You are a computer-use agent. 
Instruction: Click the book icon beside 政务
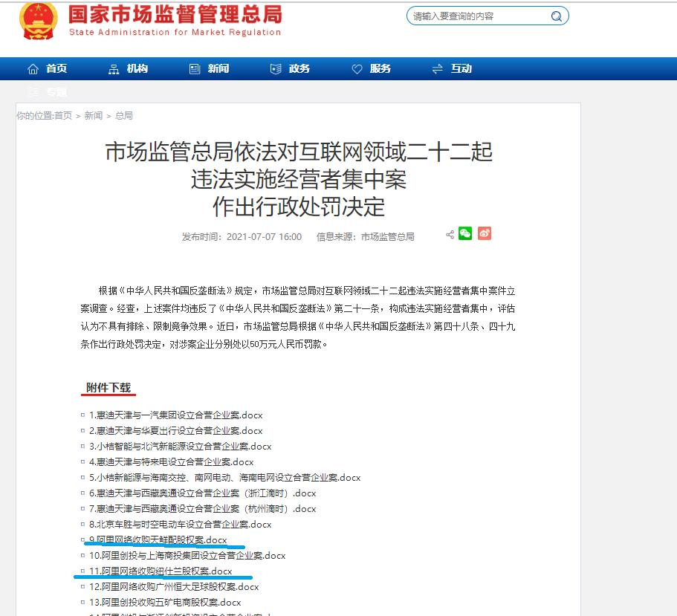tap(275, 68)
